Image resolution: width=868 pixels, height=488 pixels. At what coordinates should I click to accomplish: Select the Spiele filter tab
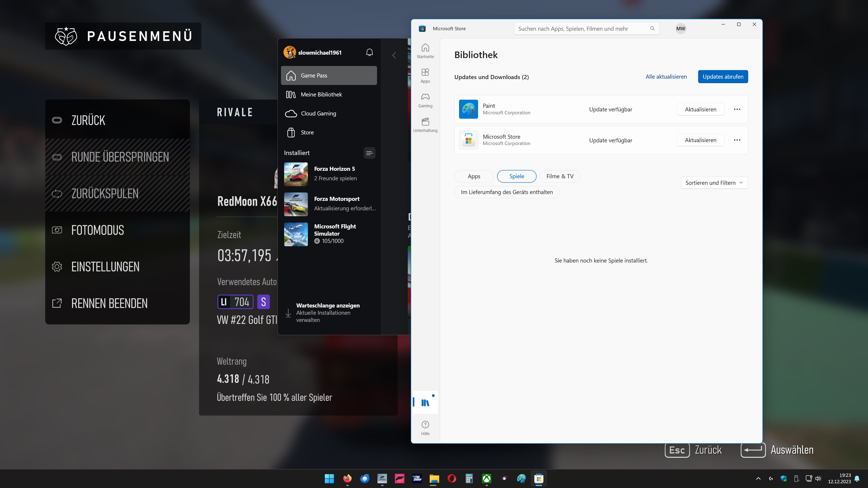(517, 176)
